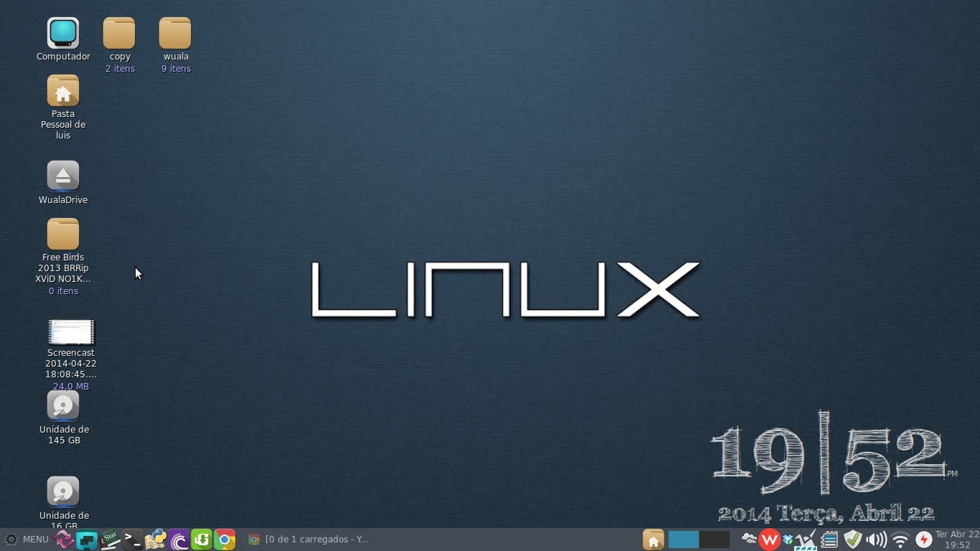The width and height of the screenshot is (980, 551).
Task: Select the '9 itens' label under wuala
Action: pos(176,69)
